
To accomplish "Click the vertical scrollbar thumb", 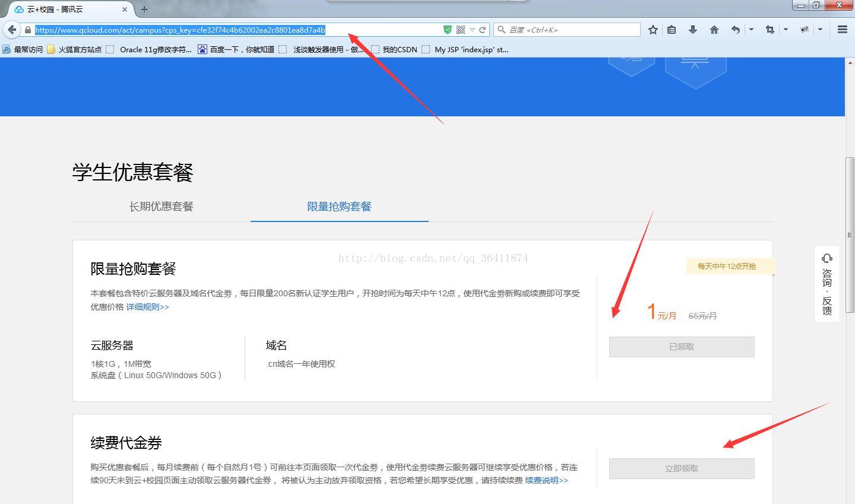I will 850,234.
